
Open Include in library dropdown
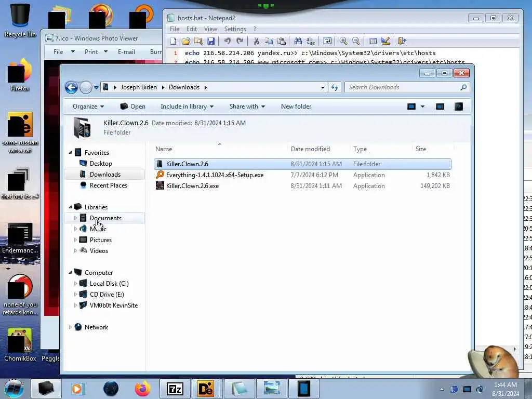187,107
